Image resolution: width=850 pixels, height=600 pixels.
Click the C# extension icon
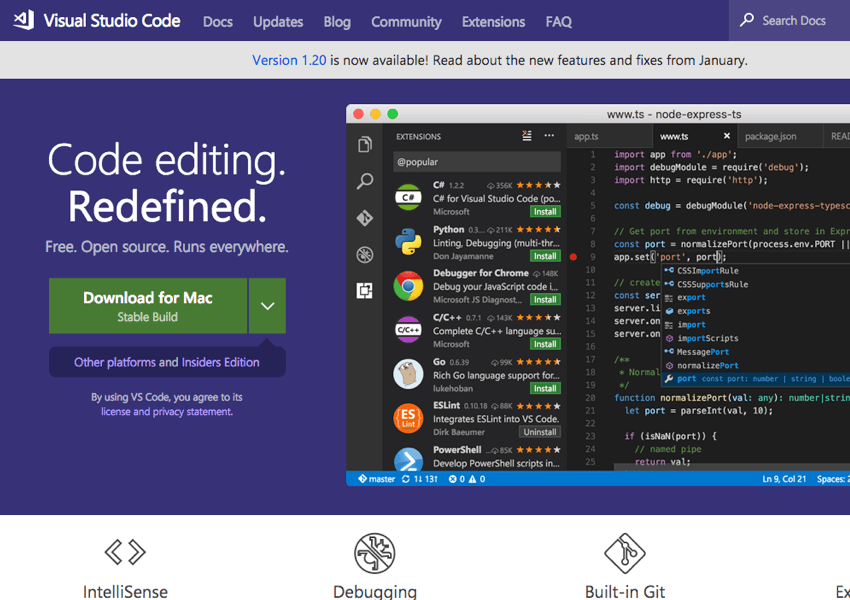pos(408,197)
